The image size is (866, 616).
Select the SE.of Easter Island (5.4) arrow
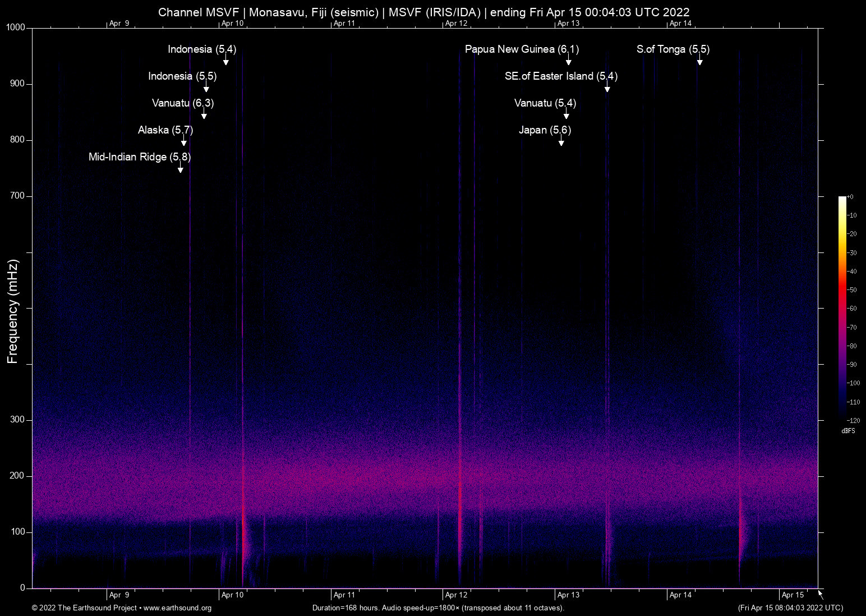(607, 88)
